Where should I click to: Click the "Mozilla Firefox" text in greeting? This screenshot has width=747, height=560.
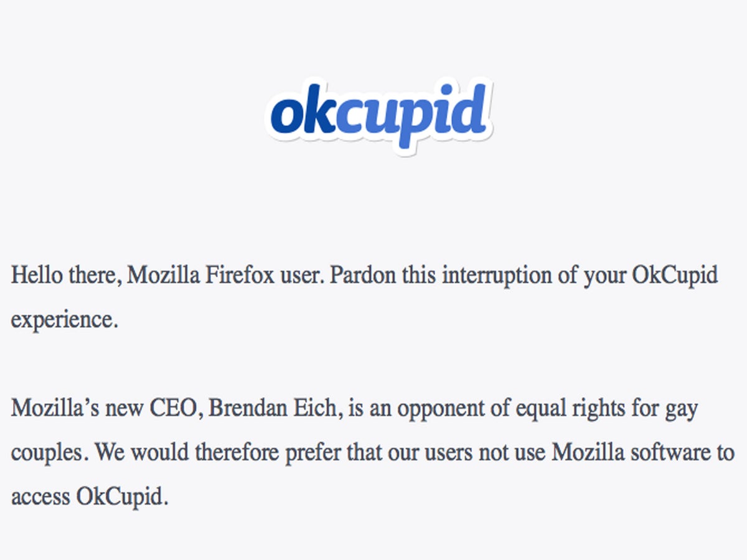pyautogui.click(x=200, y=276)
